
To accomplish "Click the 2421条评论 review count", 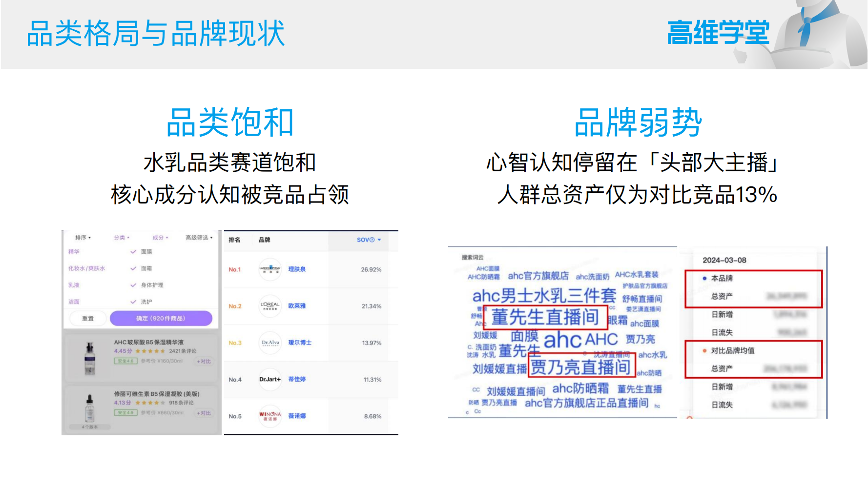I will click(183, 351).
